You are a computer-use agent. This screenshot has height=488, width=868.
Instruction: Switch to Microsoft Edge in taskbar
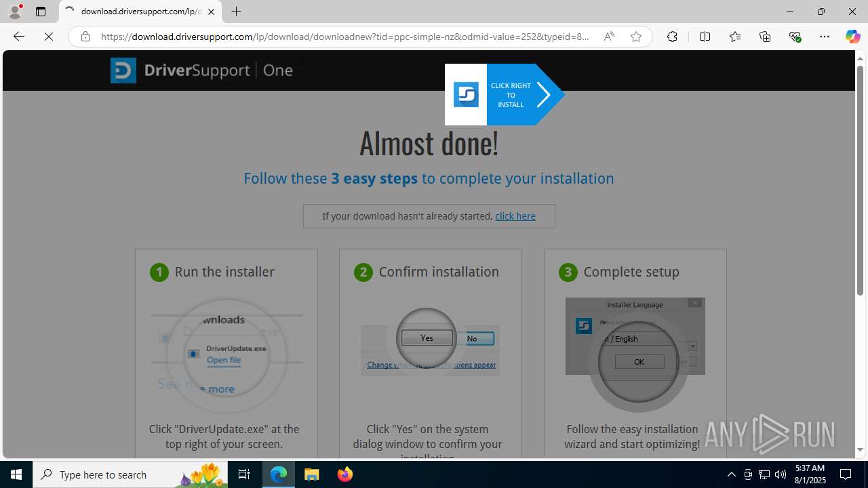[x=279, y=474]
